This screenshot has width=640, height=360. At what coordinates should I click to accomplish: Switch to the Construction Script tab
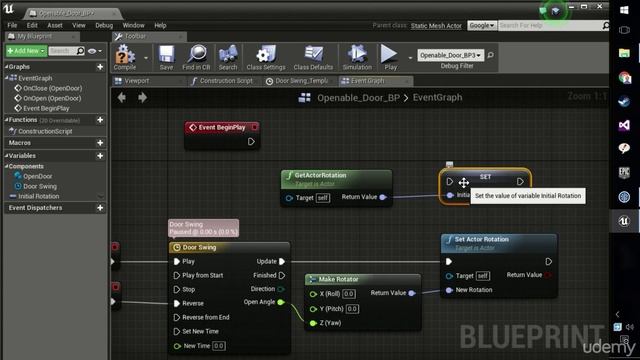[226, 81]
